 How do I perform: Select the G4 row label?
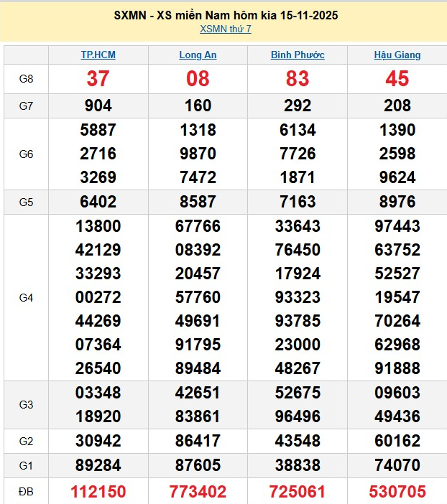point(27,297)
